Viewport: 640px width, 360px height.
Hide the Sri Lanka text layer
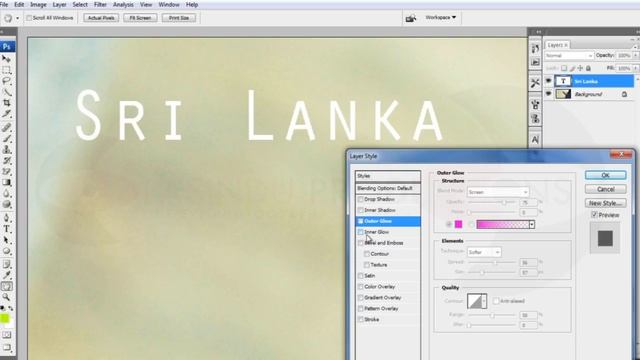(548, 81)
